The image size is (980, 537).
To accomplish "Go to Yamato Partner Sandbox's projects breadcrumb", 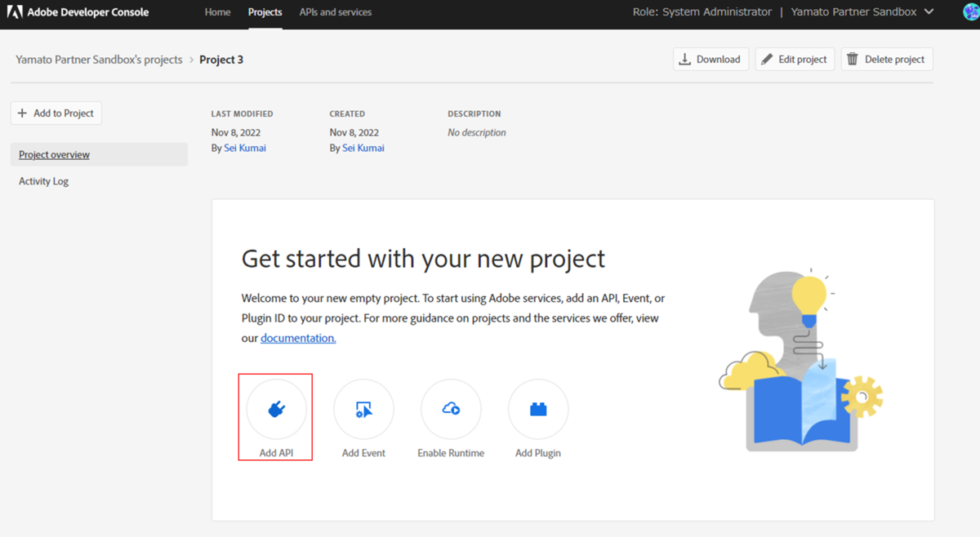I will (99, 60).
